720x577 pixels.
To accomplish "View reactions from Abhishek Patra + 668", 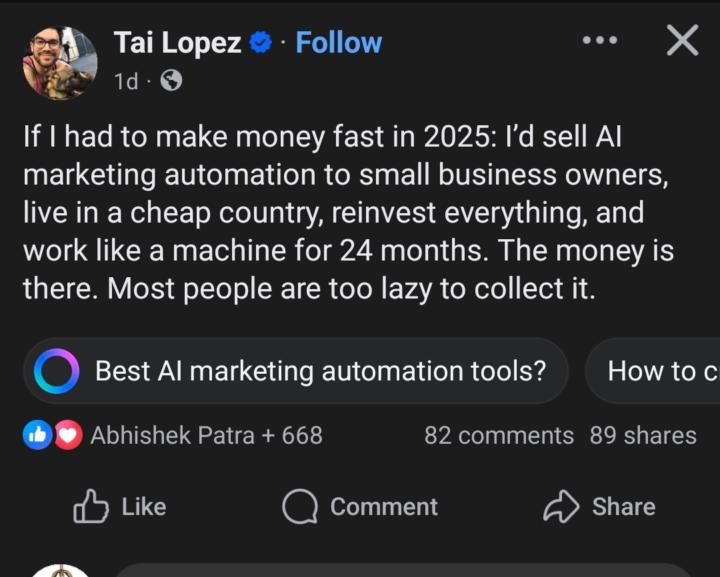I will pos(206,435).
